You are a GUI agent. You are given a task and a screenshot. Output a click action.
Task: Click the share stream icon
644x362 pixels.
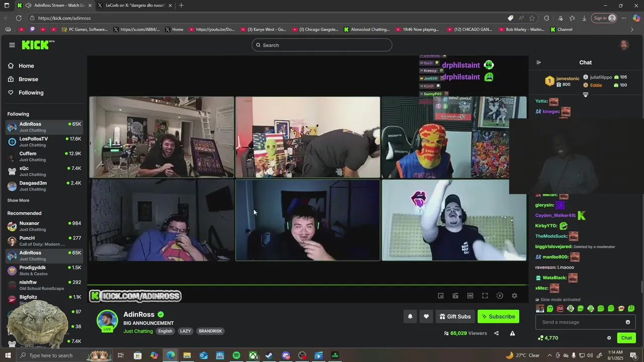point(496,333)
